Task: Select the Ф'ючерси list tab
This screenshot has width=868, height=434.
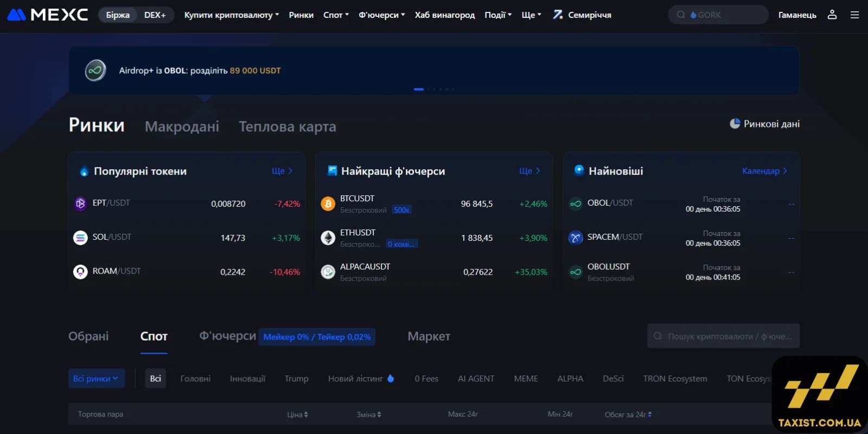Action: [227, 336]
